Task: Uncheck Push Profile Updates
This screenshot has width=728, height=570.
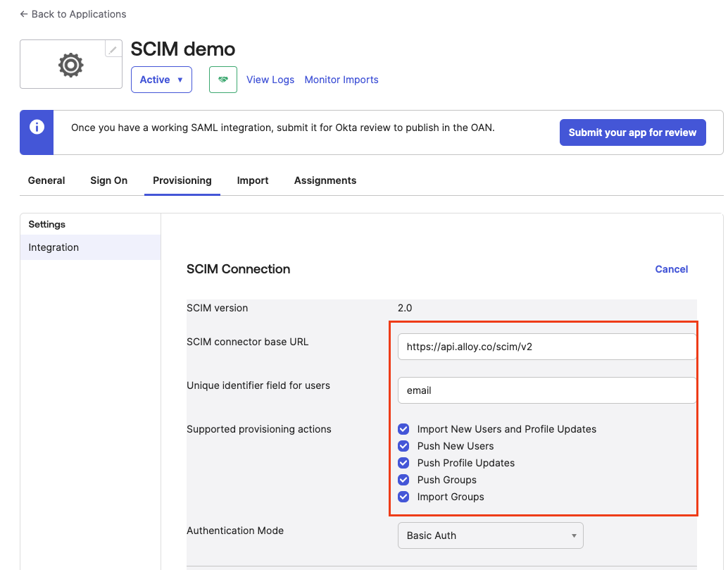Action: pos(403,463)
